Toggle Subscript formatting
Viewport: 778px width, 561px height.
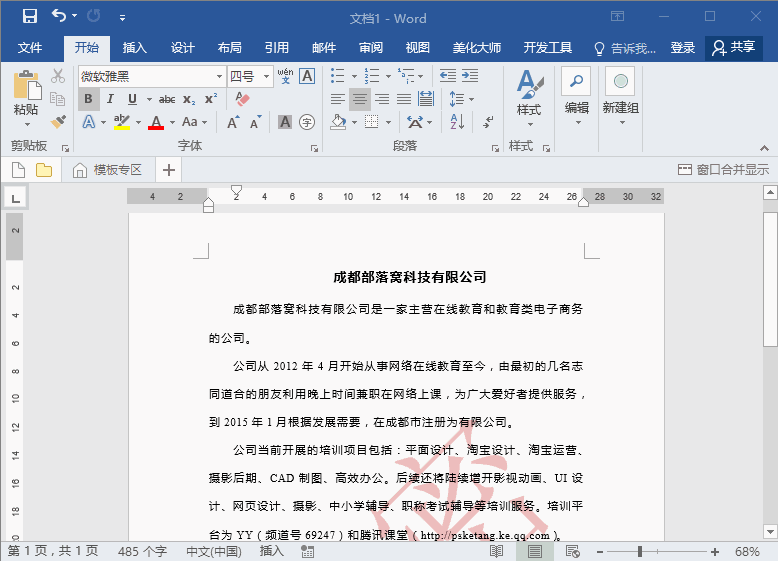pos(189,99)
